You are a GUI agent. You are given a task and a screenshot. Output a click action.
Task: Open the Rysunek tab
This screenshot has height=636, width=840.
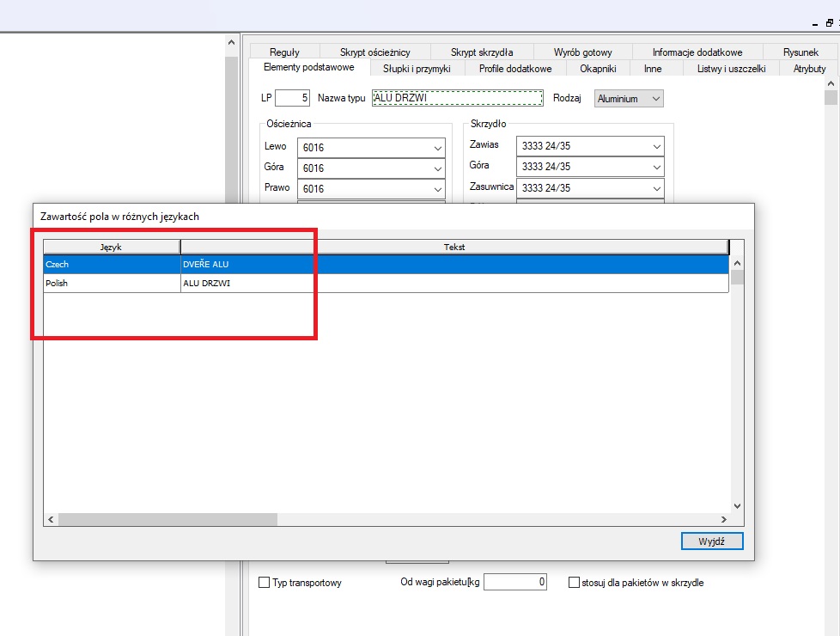coord(800,52)
